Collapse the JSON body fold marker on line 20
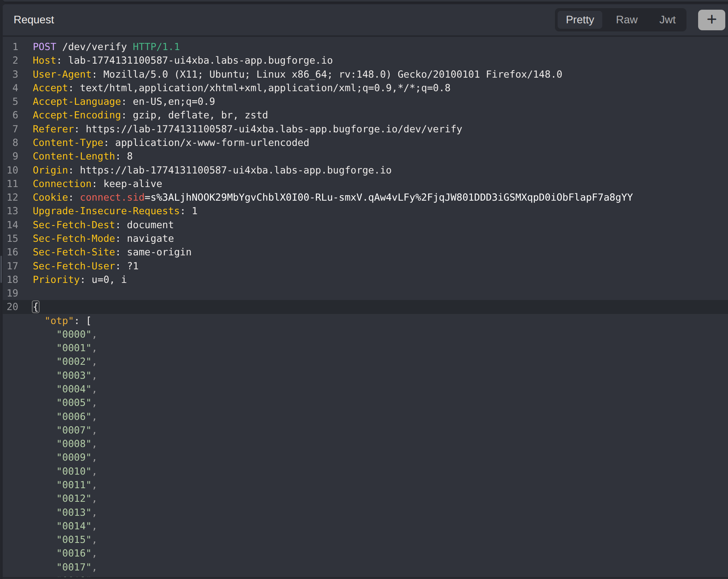The width and height of the screenshot is (728, 579). pyautogui.click(x=35, y=307)
